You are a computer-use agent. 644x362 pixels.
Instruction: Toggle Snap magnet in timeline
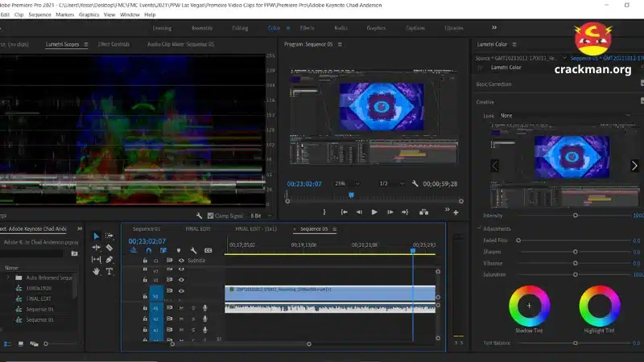(149, 250)
